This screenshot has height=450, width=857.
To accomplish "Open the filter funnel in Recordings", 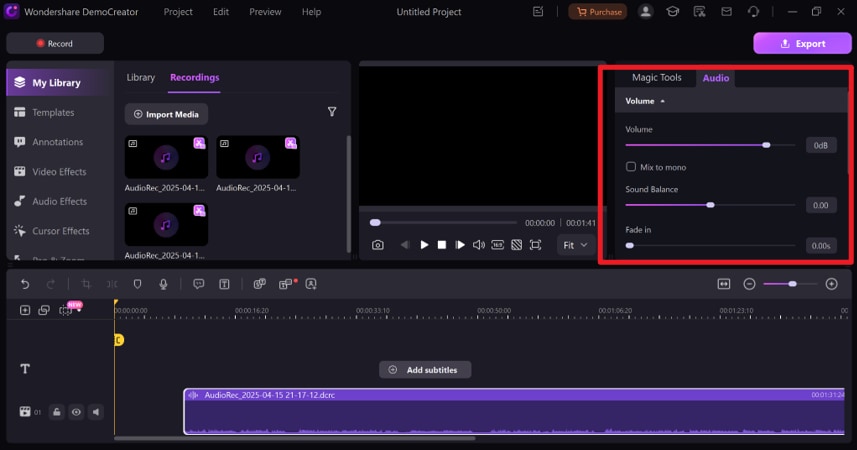I will pyautogui.click(x=332, y=112).
